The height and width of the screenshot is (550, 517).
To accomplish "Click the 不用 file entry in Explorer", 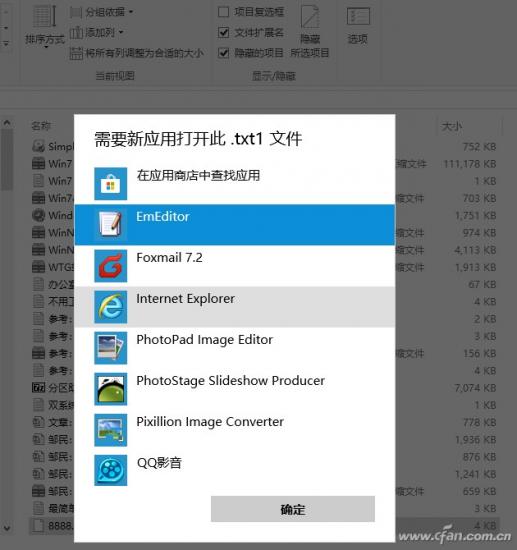I will [x=53, y=301].
